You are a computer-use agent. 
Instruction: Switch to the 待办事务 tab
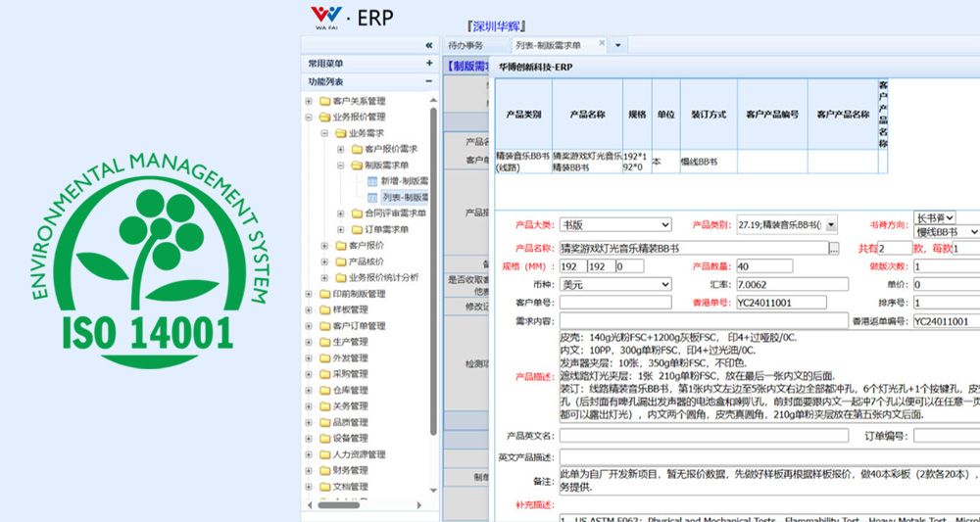pos(475,46)
